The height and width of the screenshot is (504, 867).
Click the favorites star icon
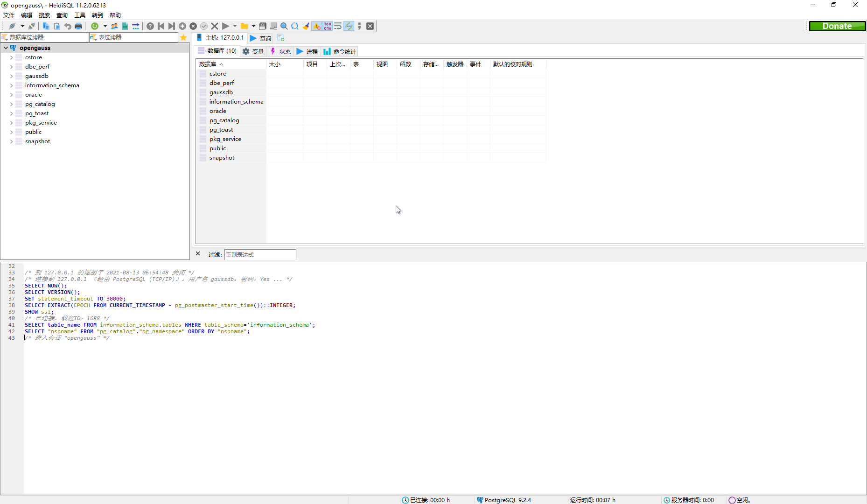183,37
